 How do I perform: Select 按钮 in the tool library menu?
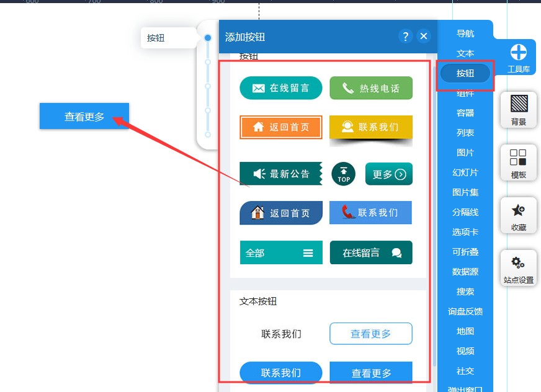tap(465, 73)
